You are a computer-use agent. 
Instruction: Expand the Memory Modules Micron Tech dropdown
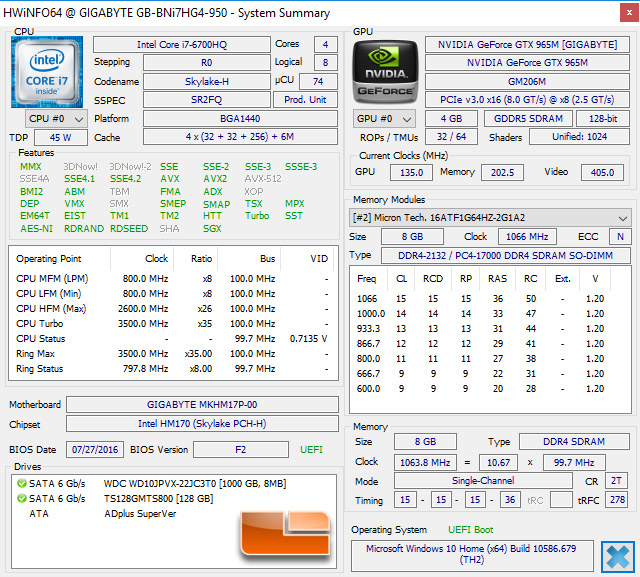click(x=490, y=217)
